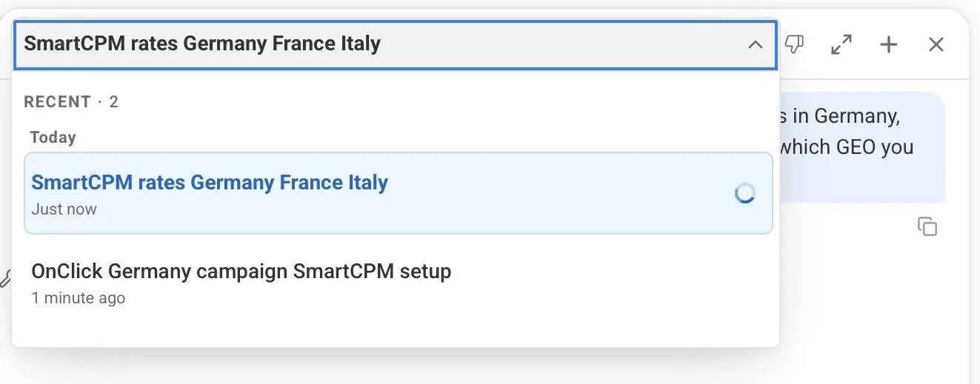Click the partially hidden wrench icon at left edge
Screen dimensions: 980x384
(x=4, y=278)
